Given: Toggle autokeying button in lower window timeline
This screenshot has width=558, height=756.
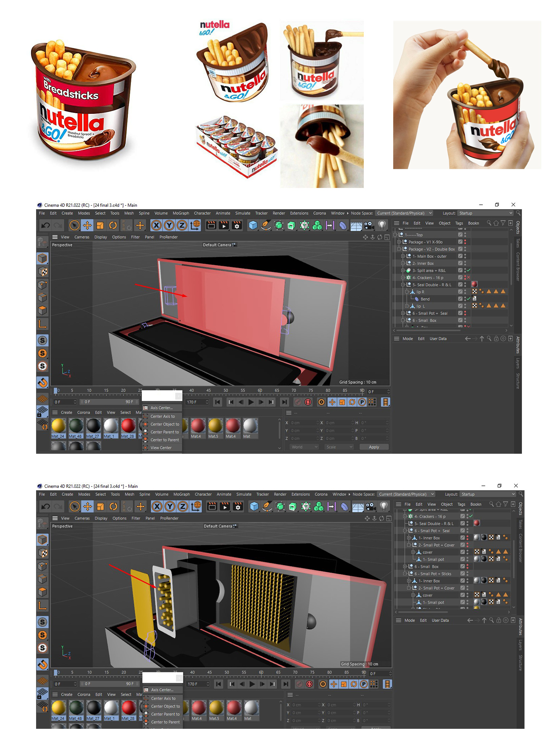Looking at the screenshot, I should (x=310, y=684).
